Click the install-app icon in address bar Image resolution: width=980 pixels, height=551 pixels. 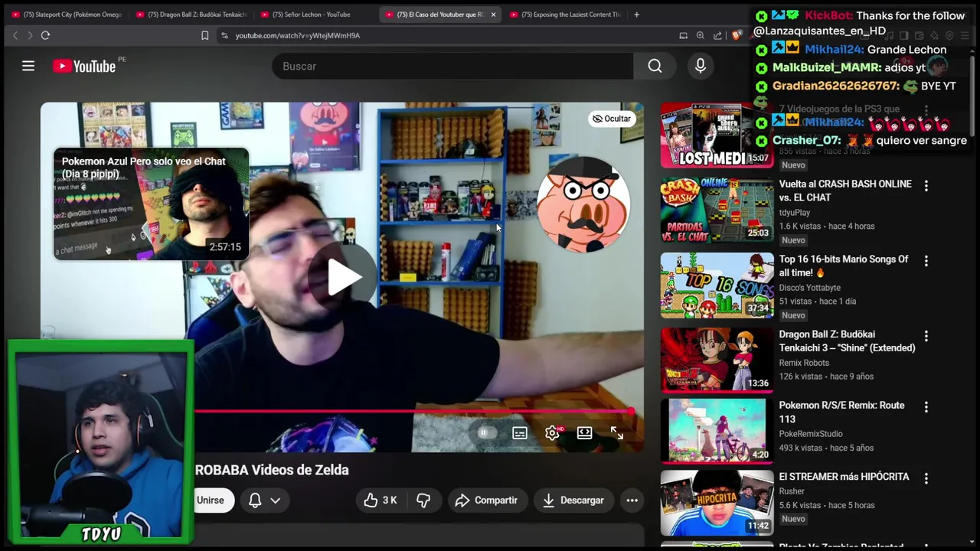[683, 35]
